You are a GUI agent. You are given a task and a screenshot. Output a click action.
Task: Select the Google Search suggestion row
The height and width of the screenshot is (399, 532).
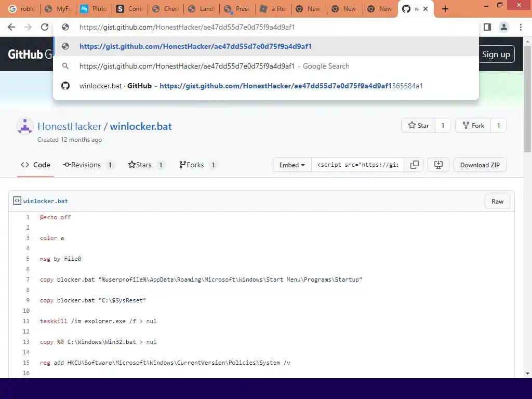(x=266, y=66)
